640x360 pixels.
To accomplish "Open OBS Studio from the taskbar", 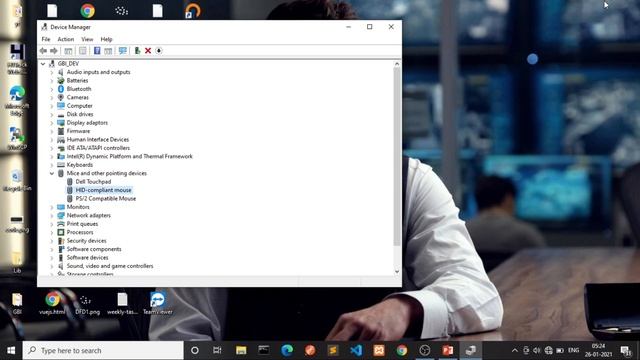I will pos(424,350).
